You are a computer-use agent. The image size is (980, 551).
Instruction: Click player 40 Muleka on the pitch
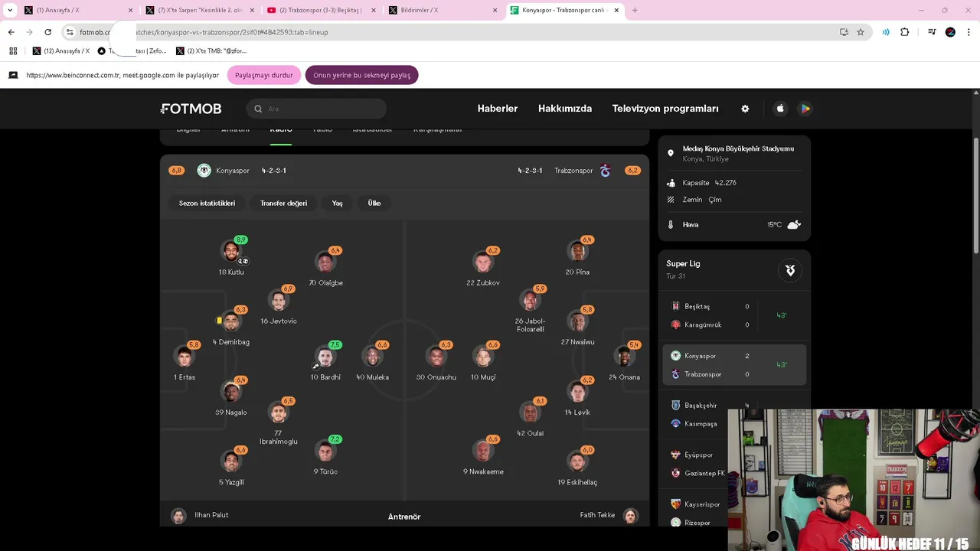tap(372, 356)
